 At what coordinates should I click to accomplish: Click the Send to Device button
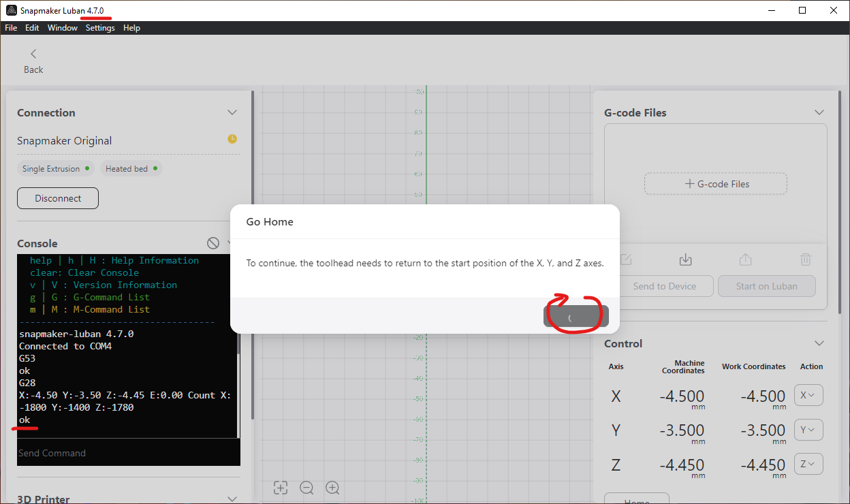665,286
